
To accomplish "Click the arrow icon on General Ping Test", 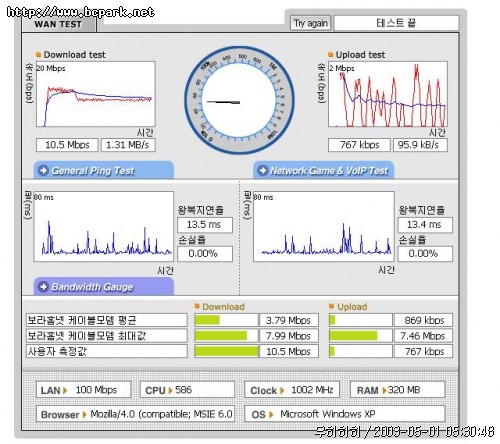I will pyautogui.click(x=43, y=170).
